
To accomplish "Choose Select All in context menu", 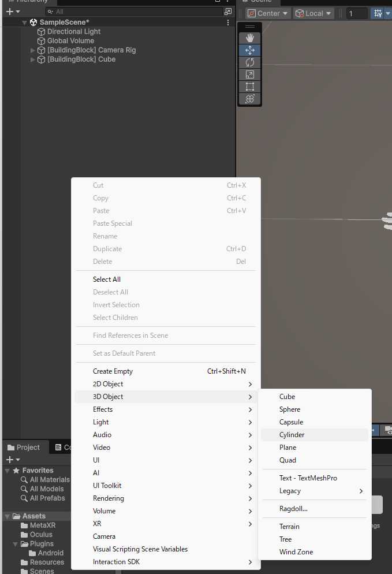I will pos(166,279).
